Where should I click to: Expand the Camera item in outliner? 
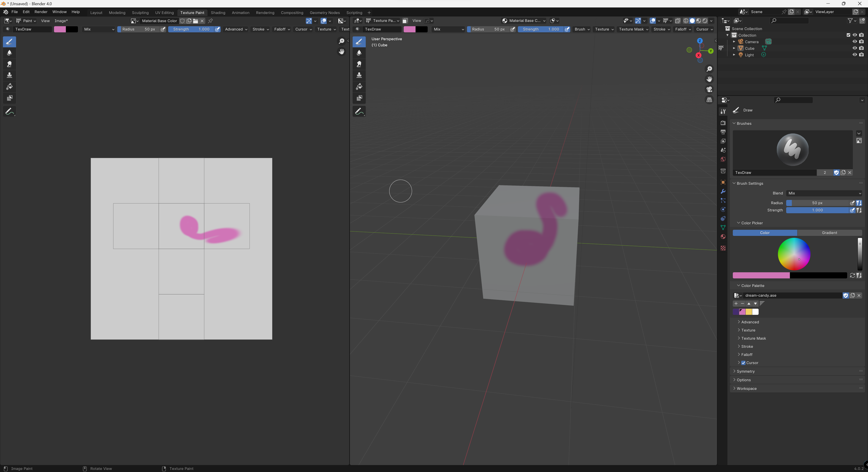[734, 42]
